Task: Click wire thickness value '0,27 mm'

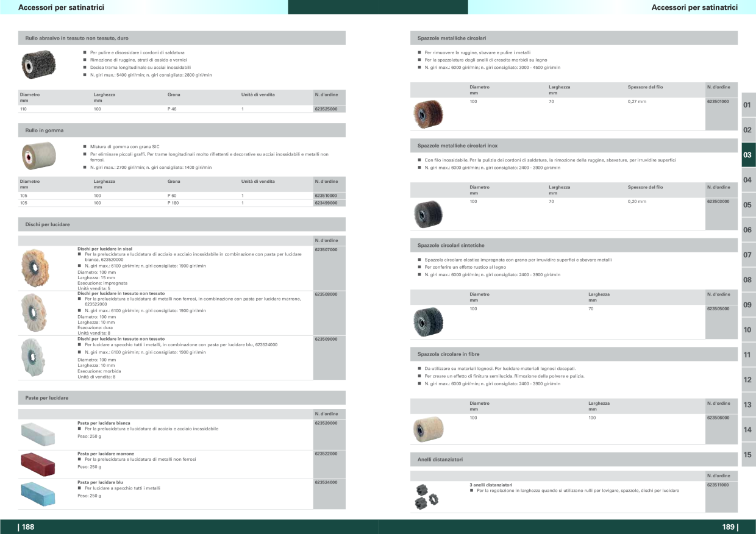Action: pyautogui.click(x=637, y=101)
